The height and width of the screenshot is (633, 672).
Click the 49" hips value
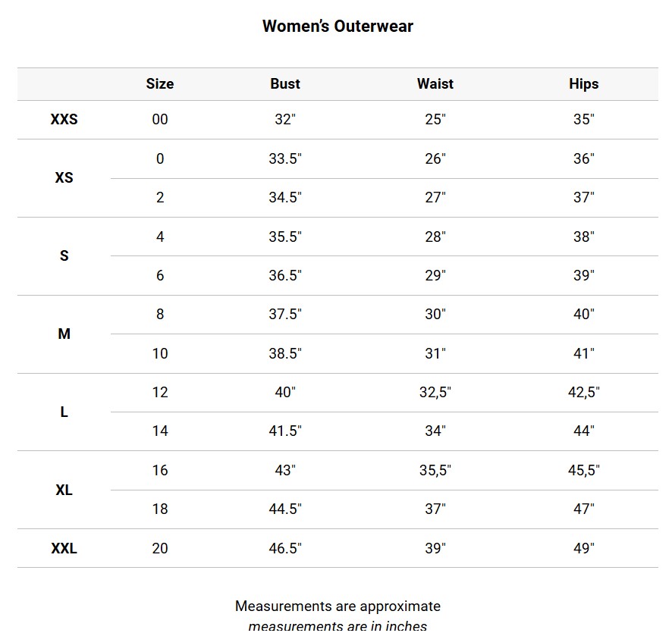pos(583,549)
